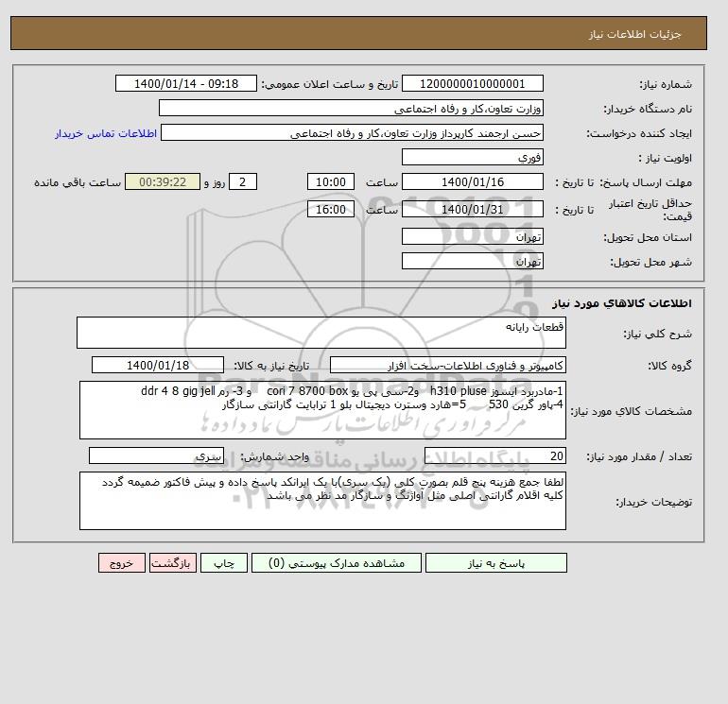Image resolution: width=728 pixels, height=704 pixels.
Task: Click the تاریخ و ساعت اعلان عمومی label
Action: point(330,84)
